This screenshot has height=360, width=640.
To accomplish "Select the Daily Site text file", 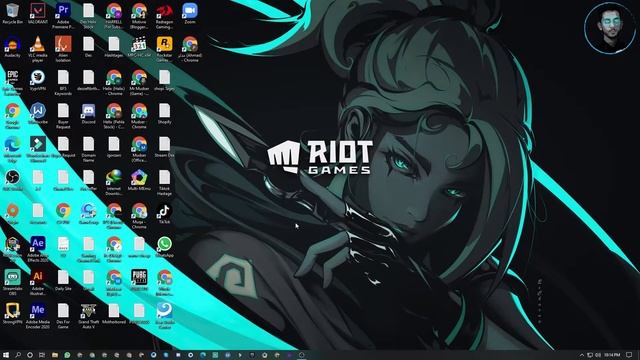I will pos(63,280).
